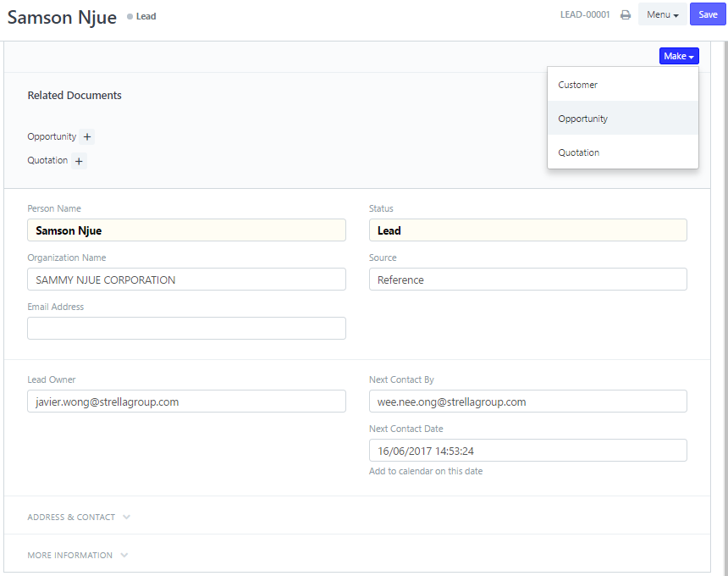Click the Lead status indicator in header

(x=141, y=16)
